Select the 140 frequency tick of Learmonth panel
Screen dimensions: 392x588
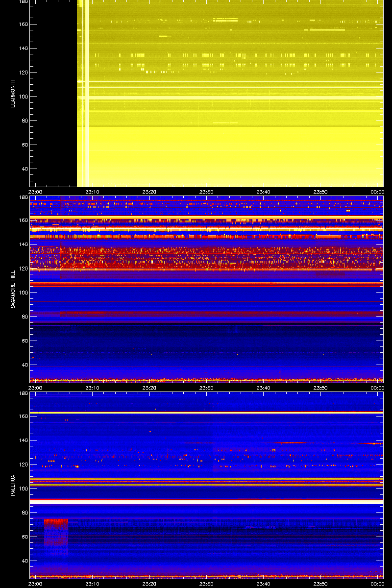coord(23,49)
